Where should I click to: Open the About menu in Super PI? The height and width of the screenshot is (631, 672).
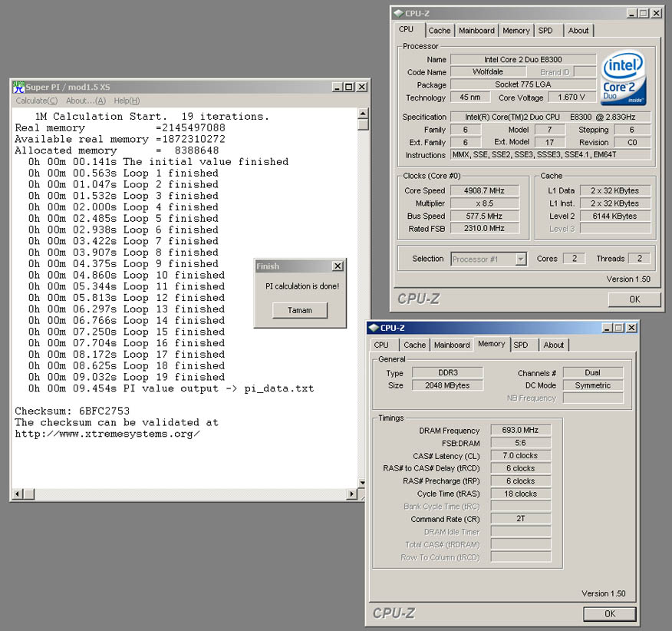pos(86,101)
